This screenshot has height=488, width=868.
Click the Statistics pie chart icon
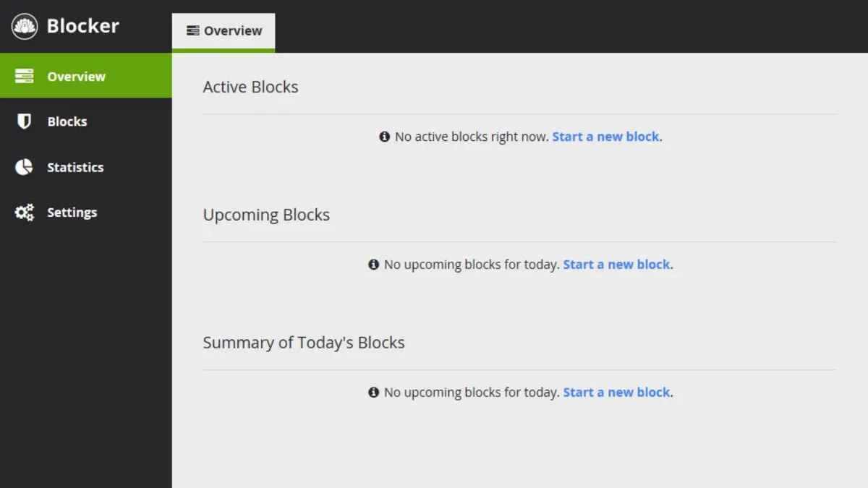pos(25,167)
